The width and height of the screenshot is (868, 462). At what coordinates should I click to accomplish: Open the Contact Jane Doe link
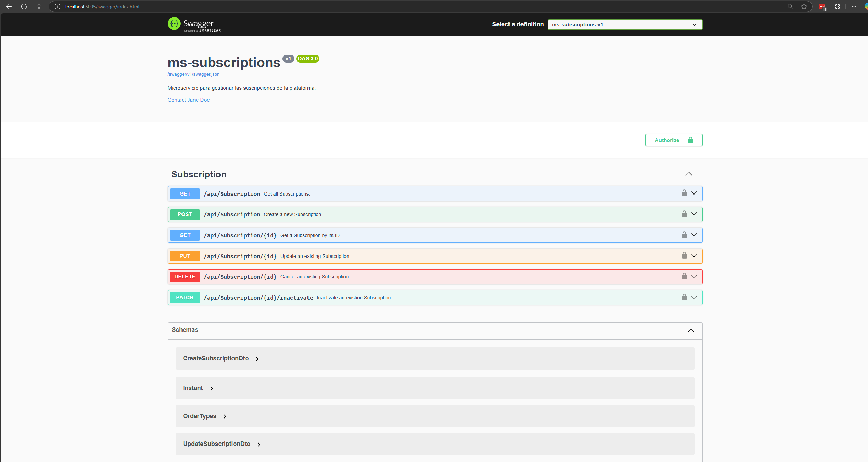tap(189, 100)
